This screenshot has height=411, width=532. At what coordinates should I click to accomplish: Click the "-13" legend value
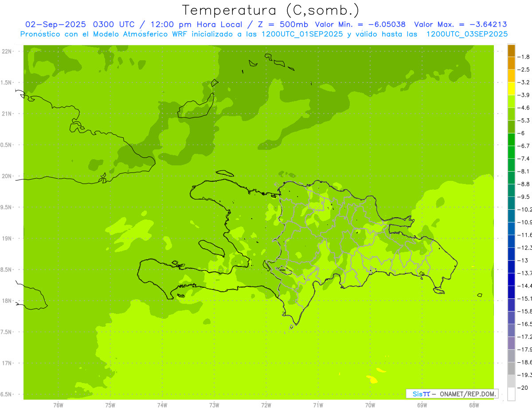[x=523, y=260]
